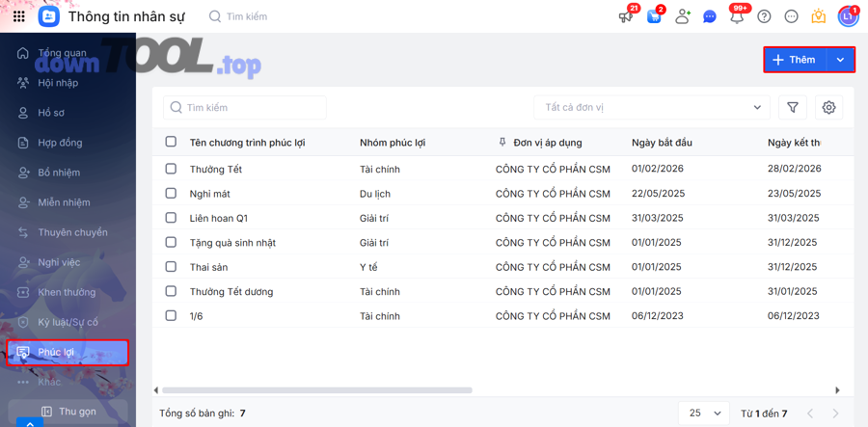Screen dimensions: 868x427
Task: Click the filter funnel icon
Action: 793,108
